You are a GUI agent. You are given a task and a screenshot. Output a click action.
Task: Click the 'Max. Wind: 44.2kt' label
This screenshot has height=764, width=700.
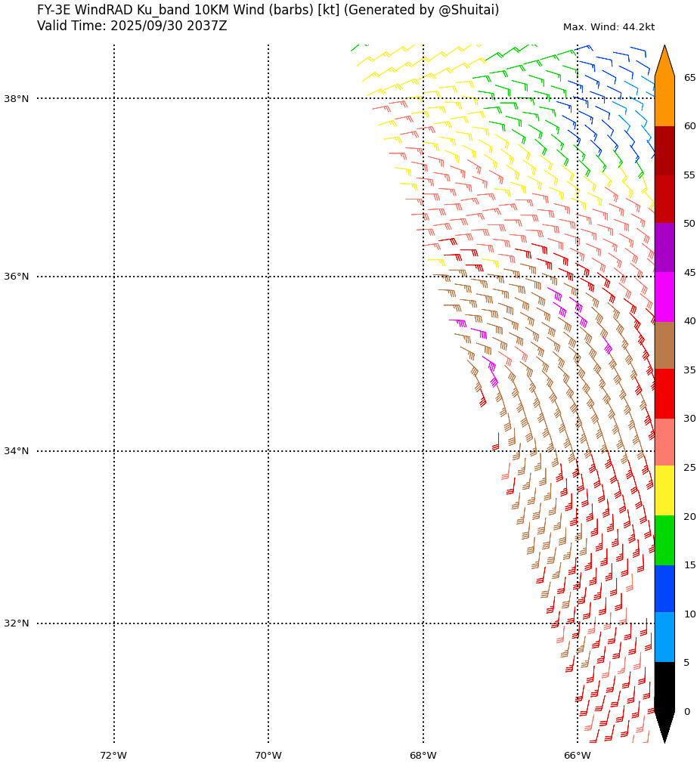(609, 27)
